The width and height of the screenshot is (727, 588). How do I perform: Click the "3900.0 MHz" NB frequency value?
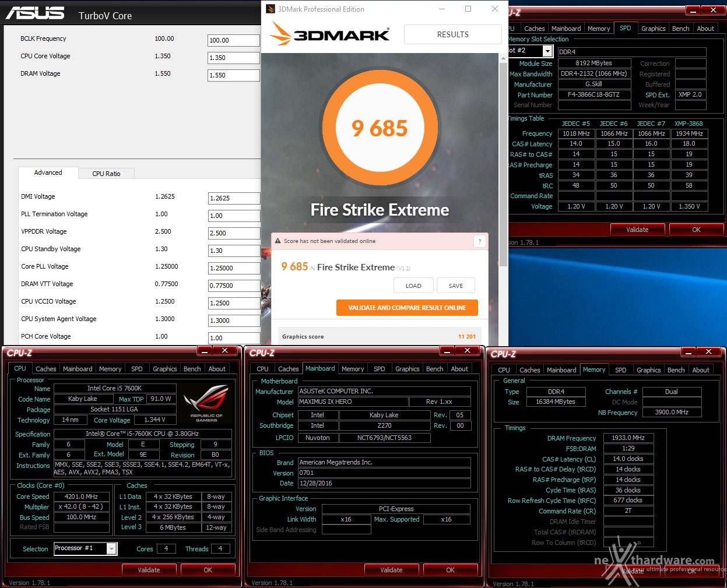point(672,412)
